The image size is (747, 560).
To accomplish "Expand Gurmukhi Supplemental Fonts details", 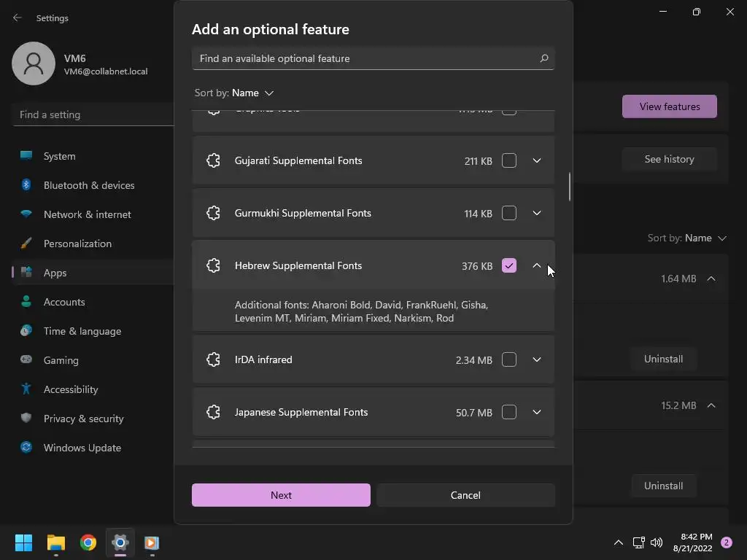I will 537,213.
